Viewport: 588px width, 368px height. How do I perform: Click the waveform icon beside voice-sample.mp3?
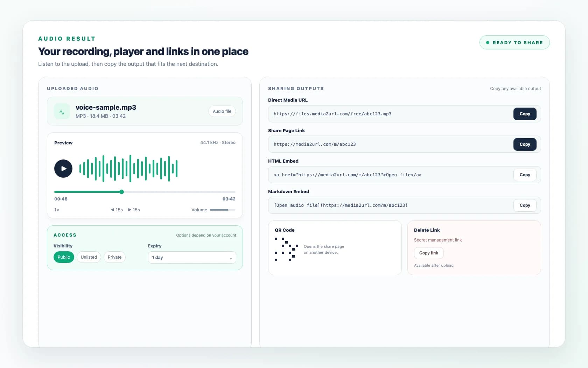62,111
